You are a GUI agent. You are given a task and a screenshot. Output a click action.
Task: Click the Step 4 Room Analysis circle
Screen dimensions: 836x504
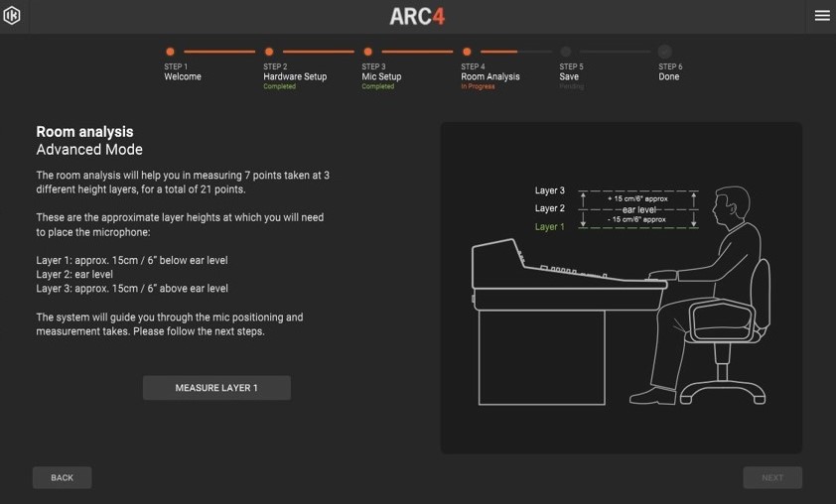[467, 52]
